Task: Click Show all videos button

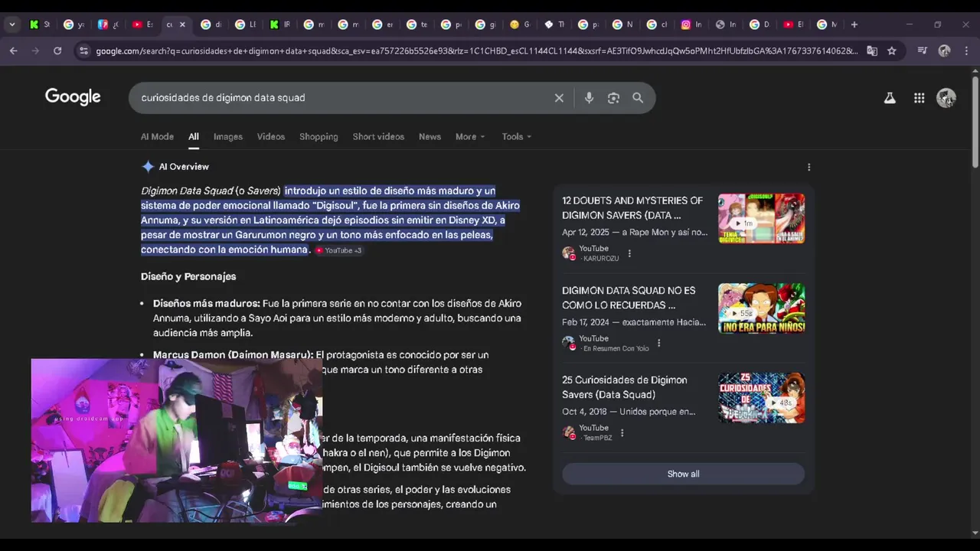Action: [x=683, y=474]
